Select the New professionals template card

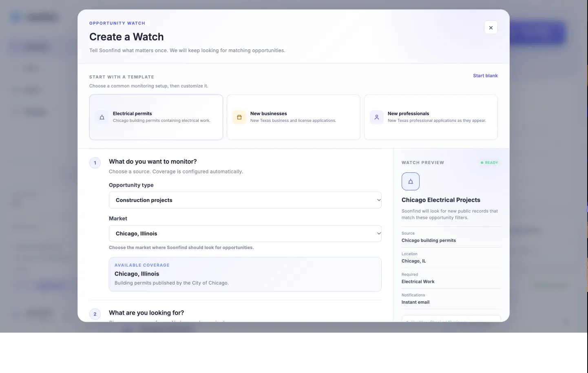click(431, 117)
